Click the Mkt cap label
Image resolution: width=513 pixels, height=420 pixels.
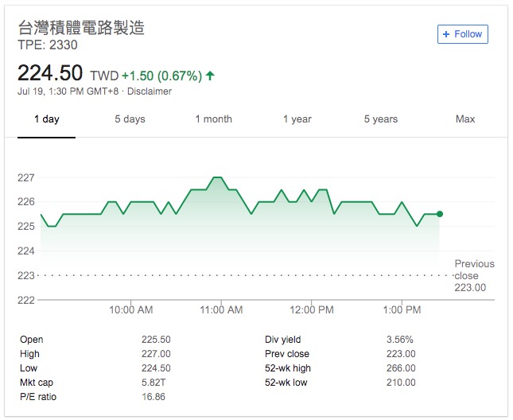[x=37, y=383]
